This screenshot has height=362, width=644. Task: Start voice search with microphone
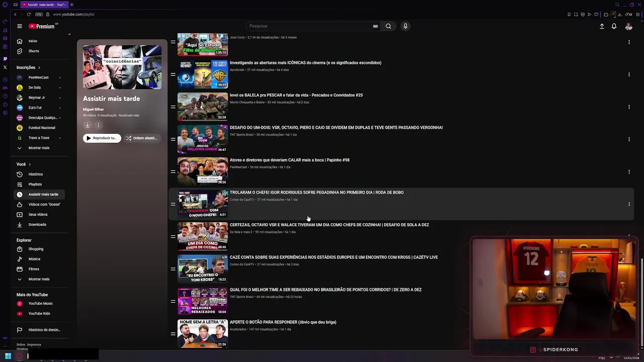(x=405, y=26)
